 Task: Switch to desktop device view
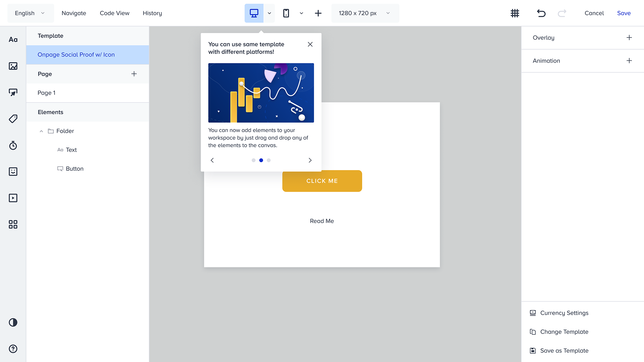pyautogui.click(x=254, y=13)
